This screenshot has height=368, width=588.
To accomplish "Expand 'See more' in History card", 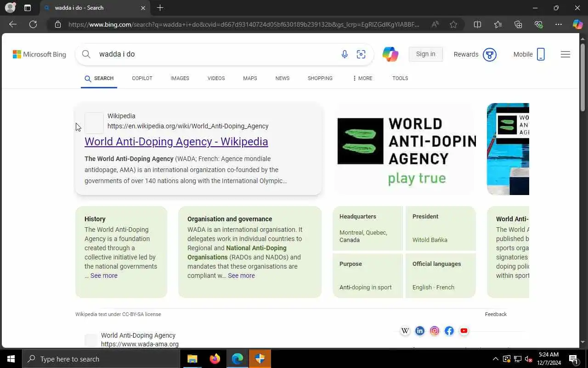I will pyautogui.click(x=104, y=276).
